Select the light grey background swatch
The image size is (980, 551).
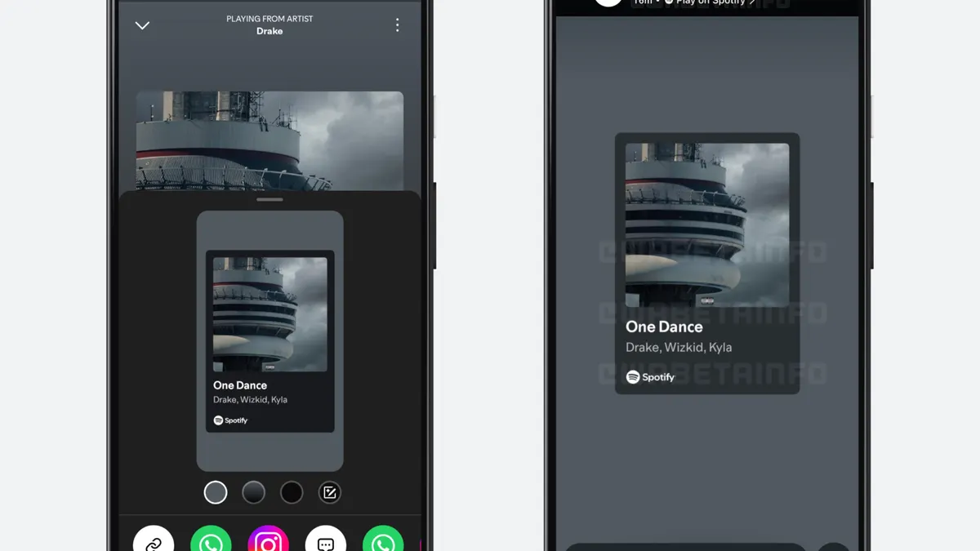[x=216, y=492]
